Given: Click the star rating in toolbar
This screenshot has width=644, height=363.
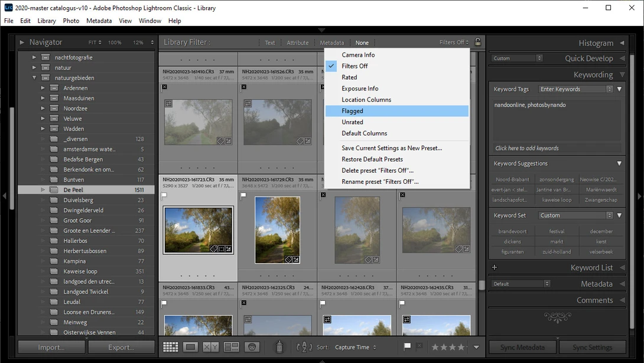Looking at the screenshot, I should coord(448,347).
